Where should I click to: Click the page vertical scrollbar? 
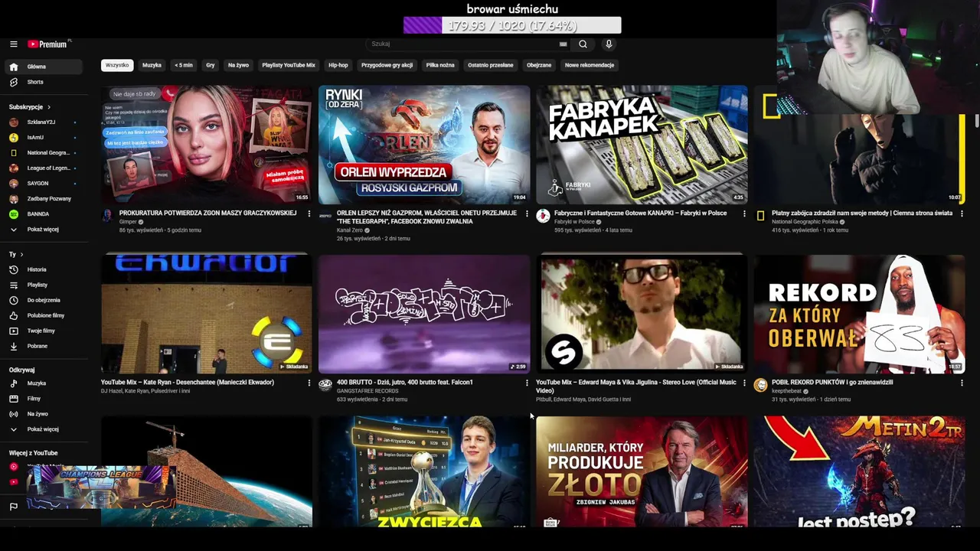coord(976,120)
